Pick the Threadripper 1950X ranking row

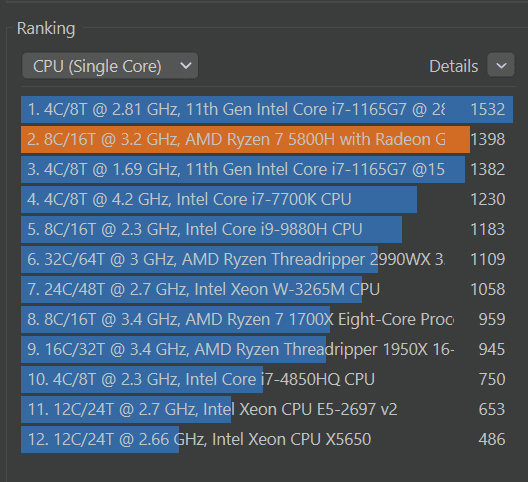click(x=267, y=349)
